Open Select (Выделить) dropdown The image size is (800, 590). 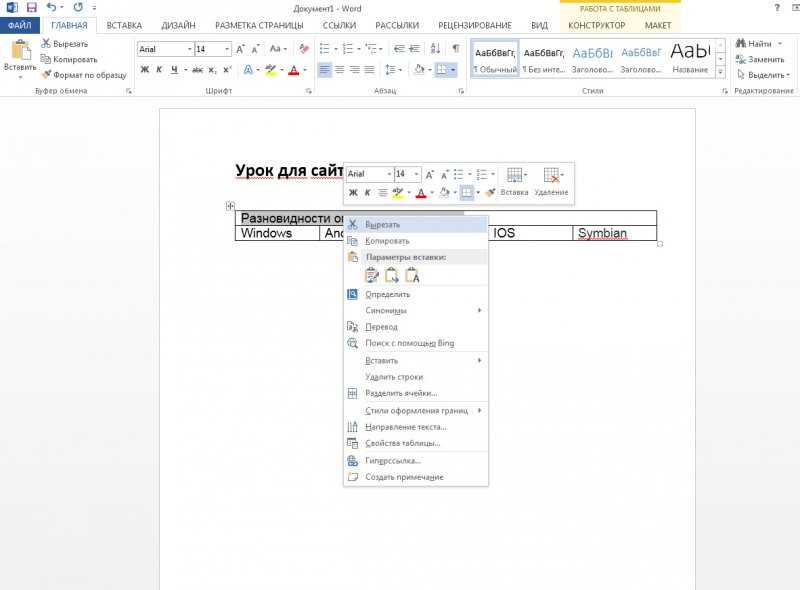point(763,75)
